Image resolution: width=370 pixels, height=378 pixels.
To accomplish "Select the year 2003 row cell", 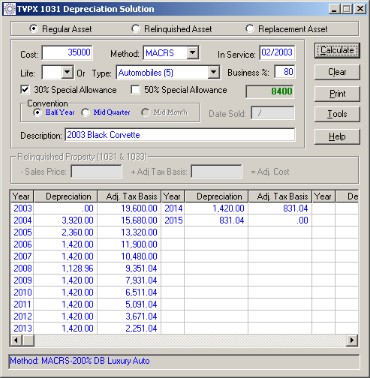I will (23, 209).
